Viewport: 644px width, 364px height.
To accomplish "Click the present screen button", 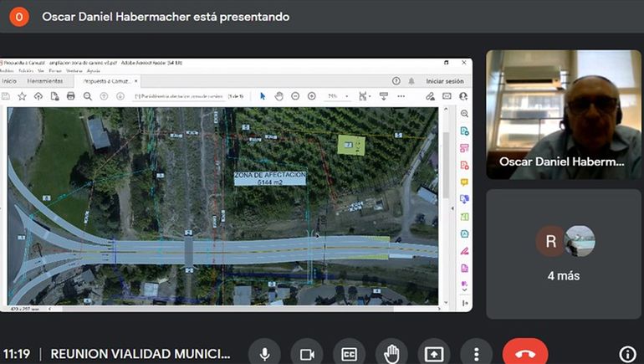I will [x=433, y=353].
